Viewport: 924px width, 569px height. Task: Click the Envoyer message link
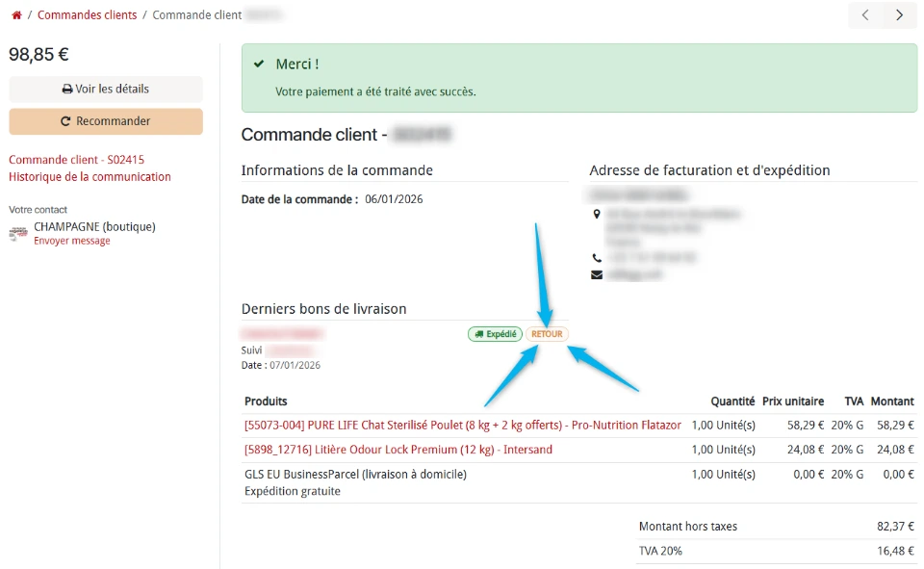(x=71, y=241)
